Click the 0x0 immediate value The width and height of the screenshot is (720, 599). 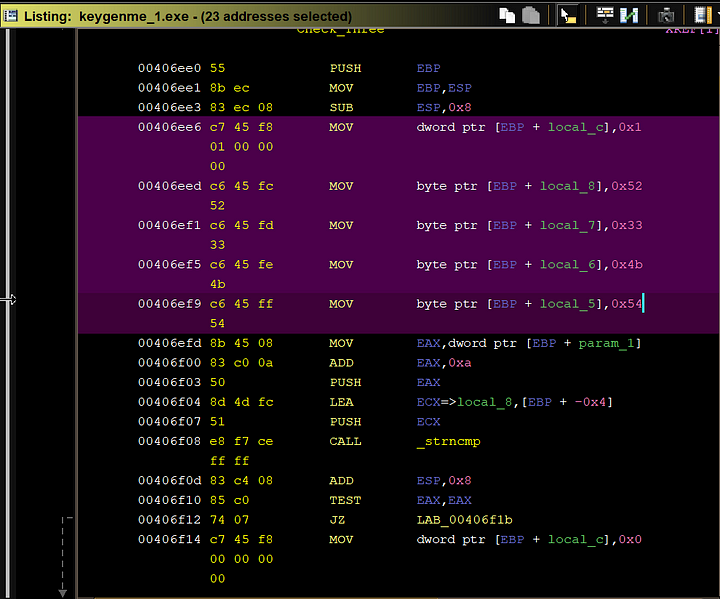point(630,539)
